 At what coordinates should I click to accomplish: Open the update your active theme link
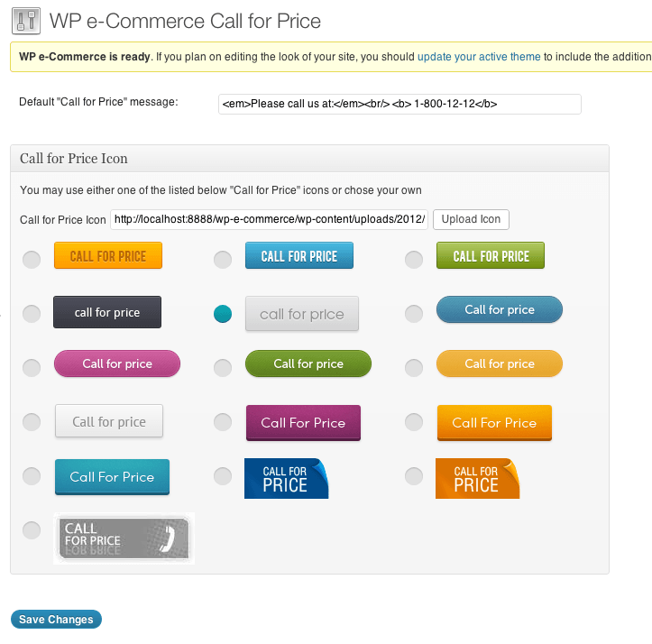pos(479,57)
